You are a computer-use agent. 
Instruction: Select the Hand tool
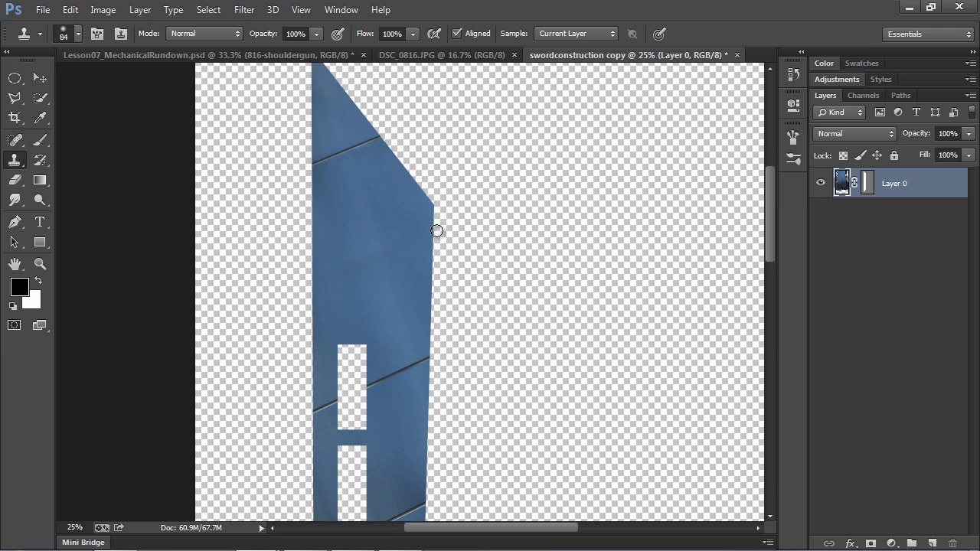[x=15, y=264]
